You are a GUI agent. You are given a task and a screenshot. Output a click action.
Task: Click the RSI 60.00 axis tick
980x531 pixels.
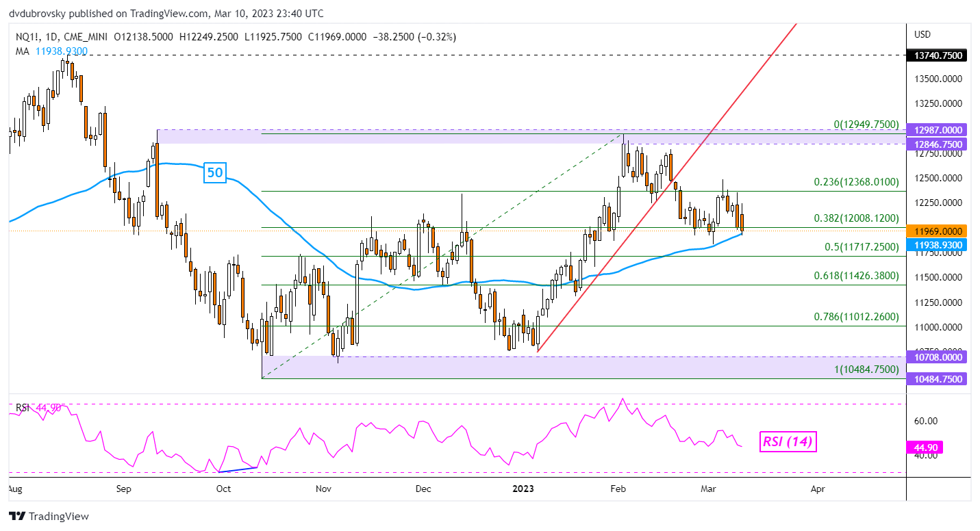tap(927, 422)
